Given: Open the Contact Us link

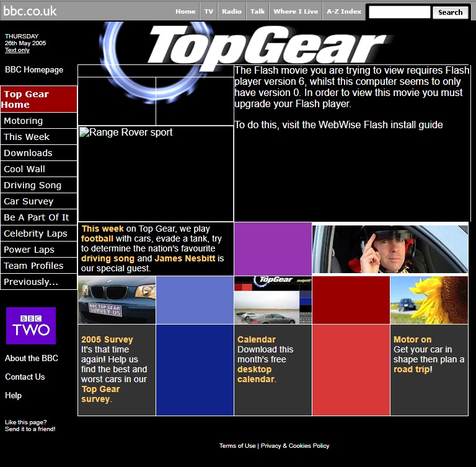Looking at the screenshot, I should [25, 377].
